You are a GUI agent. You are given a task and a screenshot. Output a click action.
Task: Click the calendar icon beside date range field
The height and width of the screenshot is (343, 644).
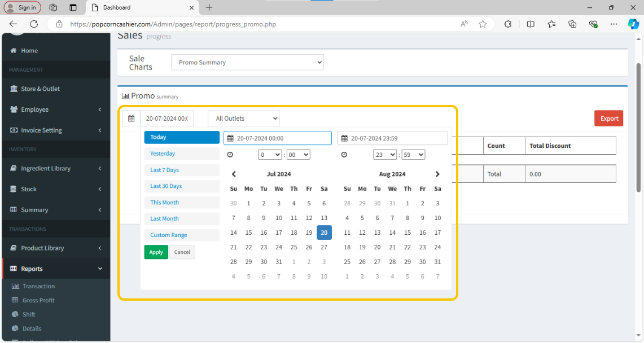coord(131,118)
